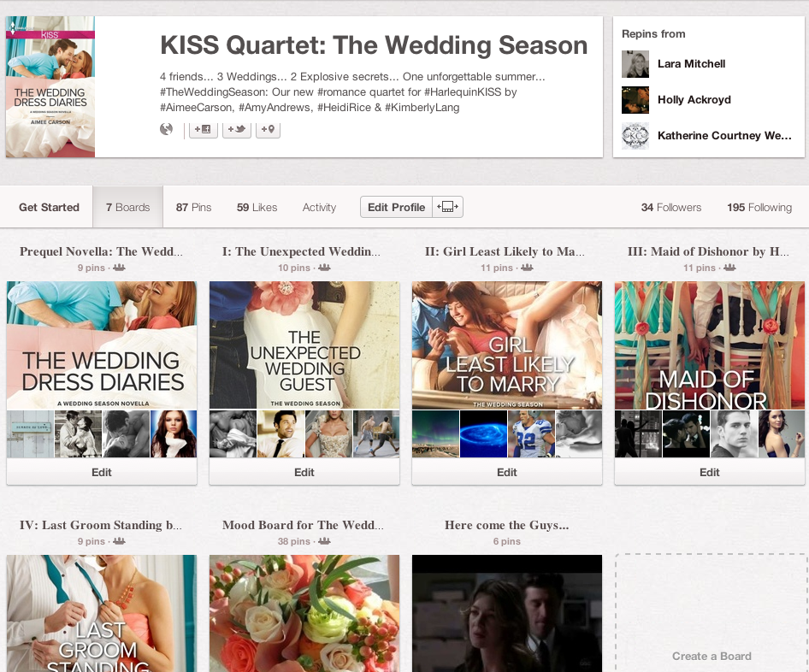Open 'Prequel Novella: The Wedd...' board title
Image resolution: width=809 pixels, height=672 pixels.
tap(101, 251)
